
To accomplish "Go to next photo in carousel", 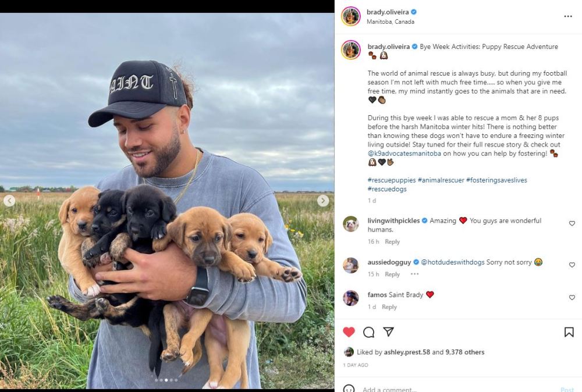I will 323,201.
